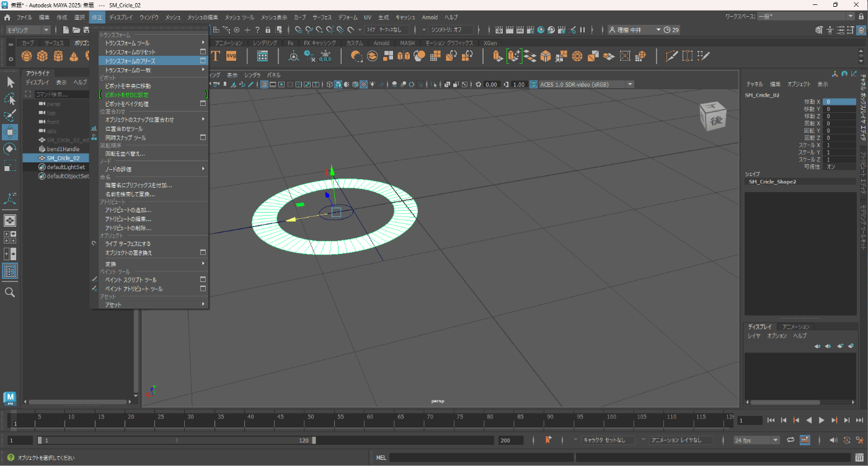Click the Multi-Cut pencil shelf icon
The image size is (868, 466).
point(671,56)
